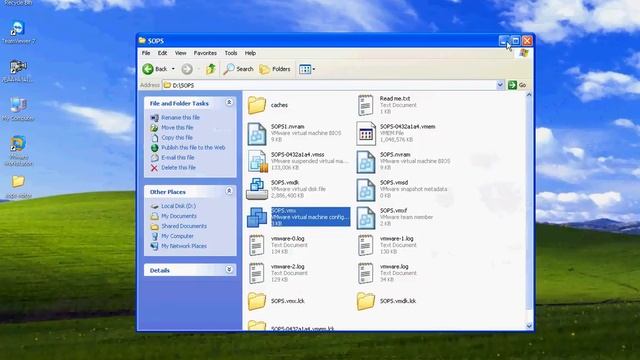Select the Readme.txt file icon
The width and height of the screenshot is (640, 360).
[365, 105]
